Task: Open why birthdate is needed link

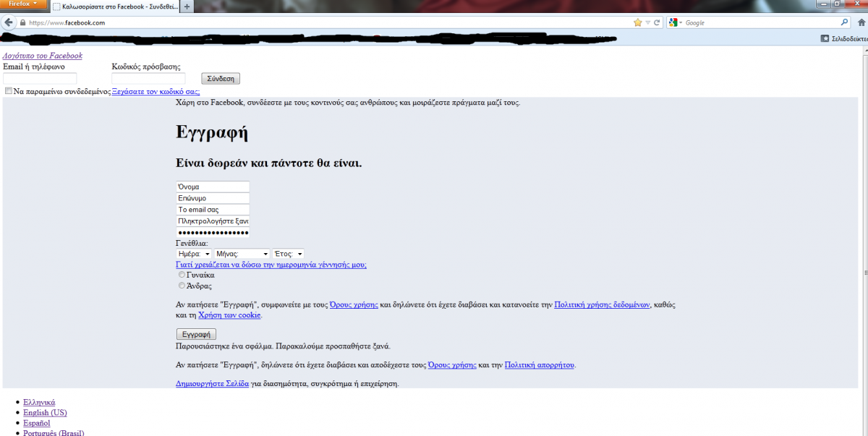Action: point(271,265)
